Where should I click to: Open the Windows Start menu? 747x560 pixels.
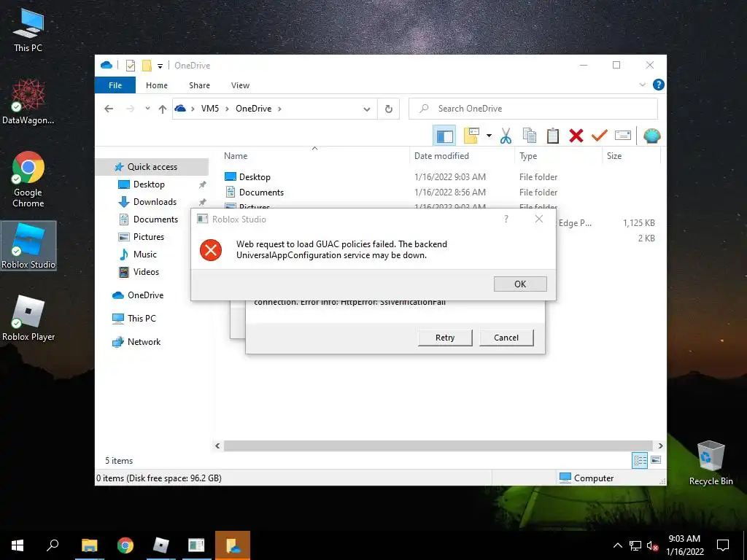(x=18, y=545)
